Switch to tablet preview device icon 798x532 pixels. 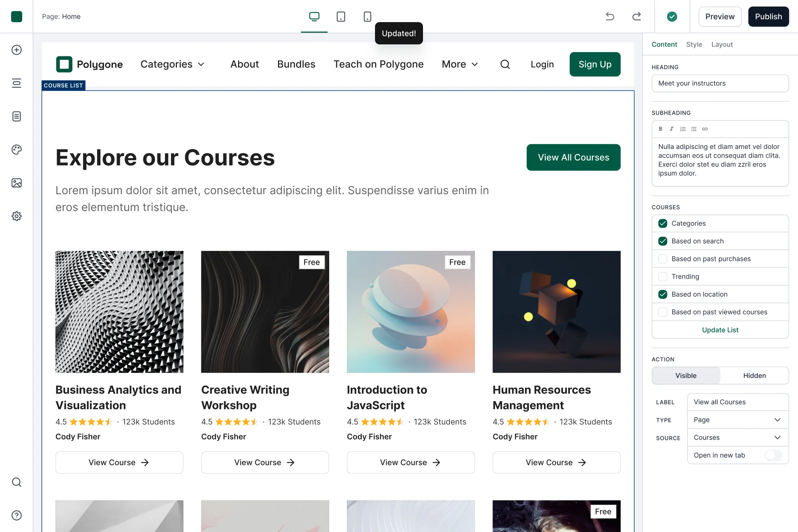(x=340, y=16)
